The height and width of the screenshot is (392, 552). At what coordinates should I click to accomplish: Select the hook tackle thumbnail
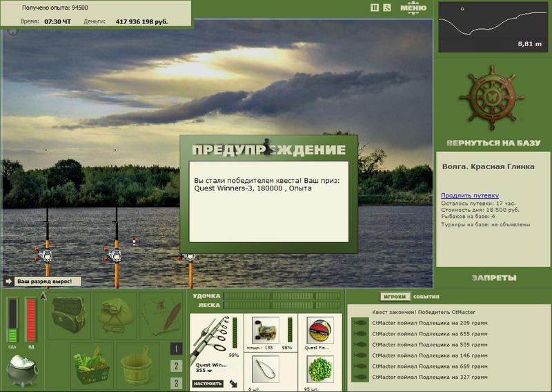[266, 369]
